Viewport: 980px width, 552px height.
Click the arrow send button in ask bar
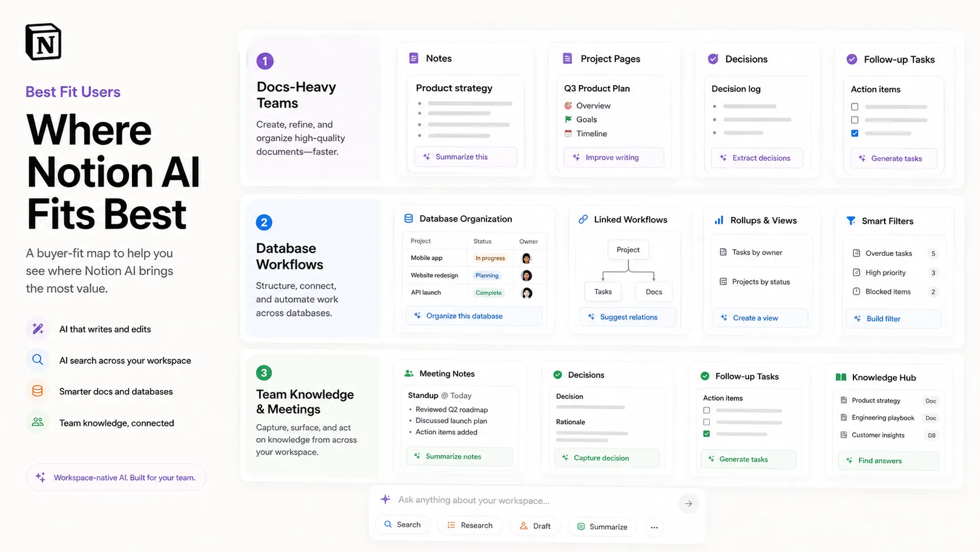coord(689,503)
